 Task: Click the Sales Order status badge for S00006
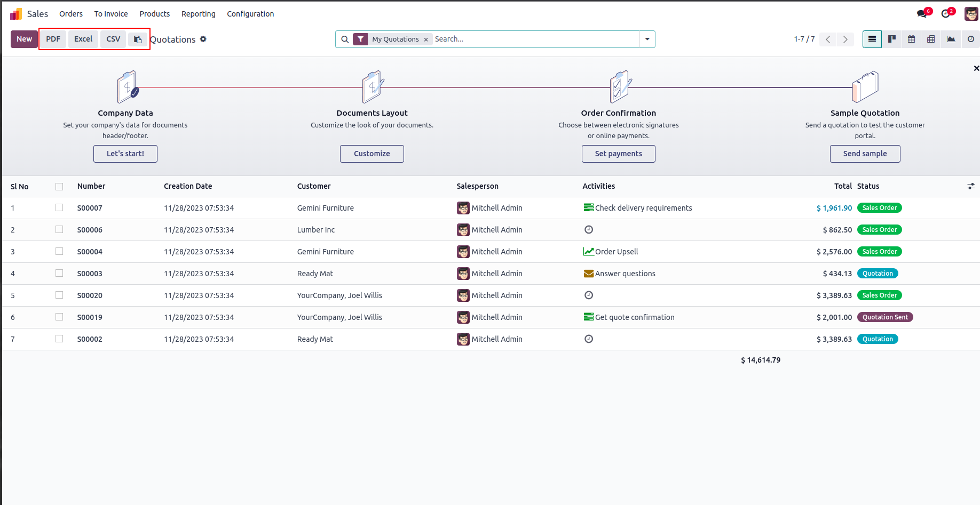click(879, 230)
